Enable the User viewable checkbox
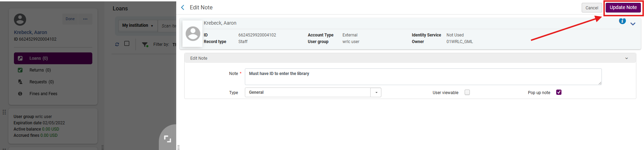The height and width of the screenshot is (150, 644). click(x=467, y=92)
